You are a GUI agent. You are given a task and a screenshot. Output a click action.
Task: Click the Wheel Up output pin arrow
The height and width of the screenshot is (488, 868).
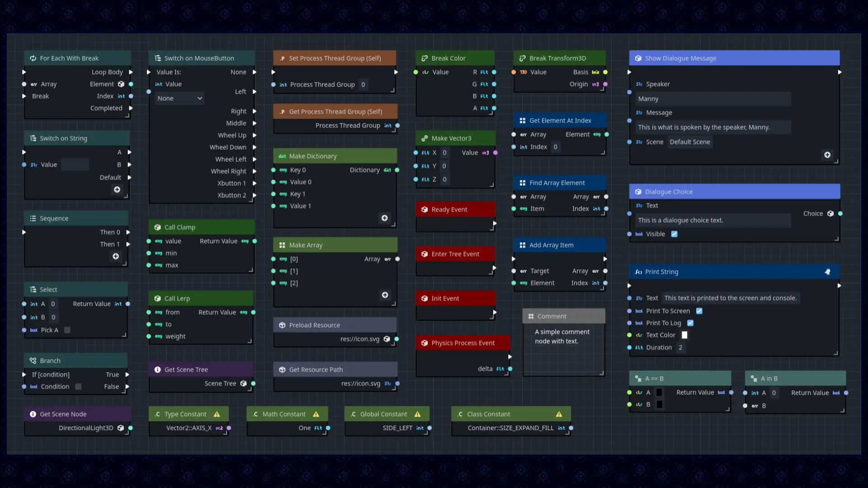(255, 135)
